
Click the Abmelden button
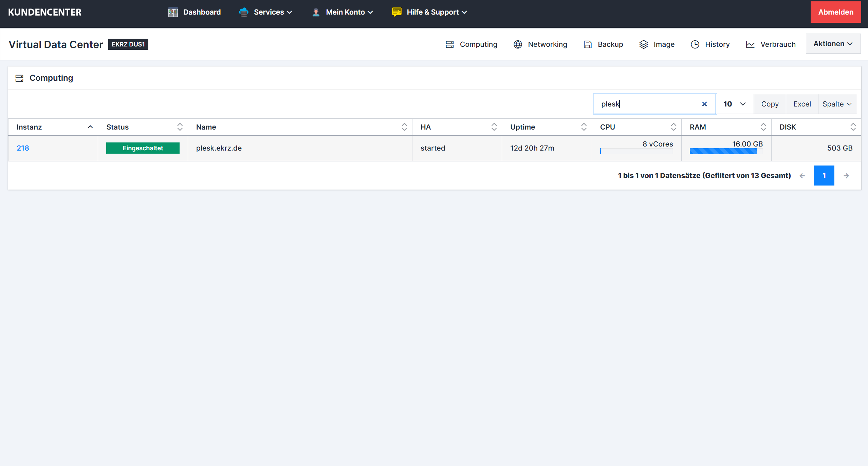coord(835,12)
